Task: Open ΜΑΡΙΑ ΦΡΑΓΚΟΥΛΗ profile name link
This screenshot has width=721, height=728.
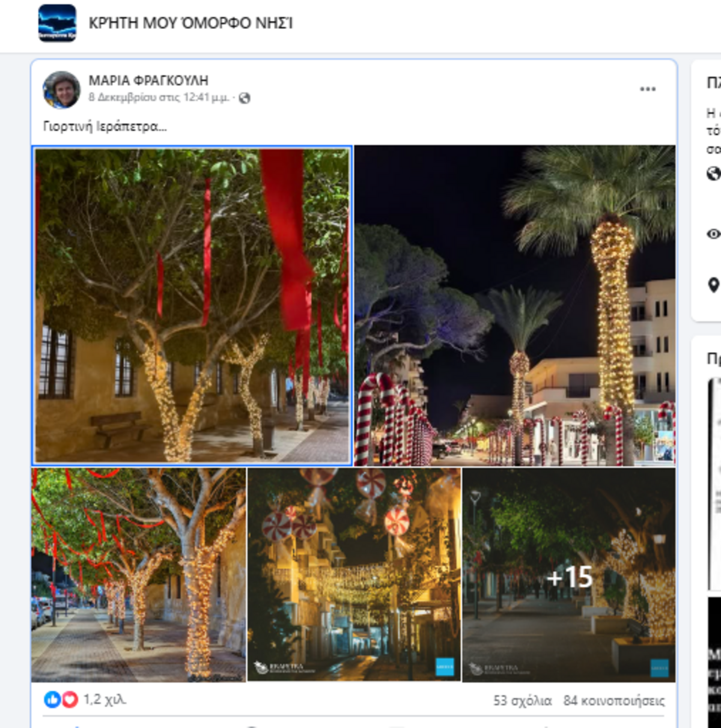Action: click(148, 80)
